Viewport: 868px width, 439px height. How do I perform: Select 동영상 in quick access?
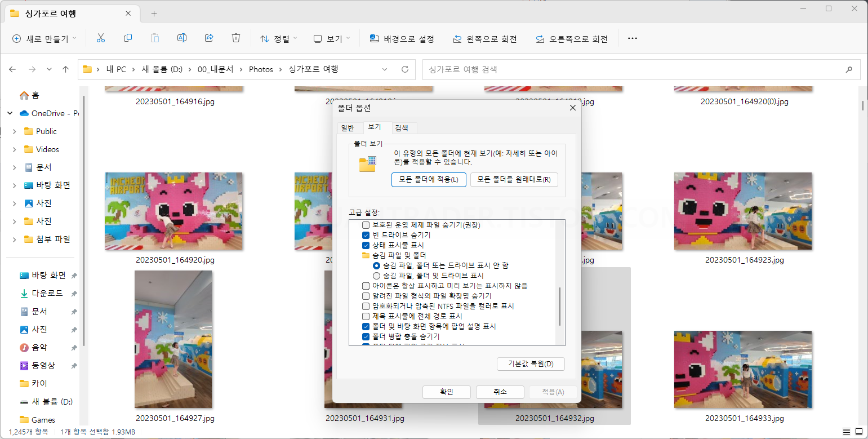pos(38,365)
